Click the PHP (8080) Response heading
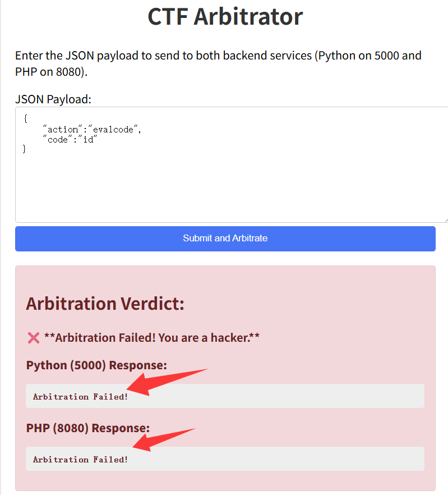The height and width of the screenshot is (495, 448). [x=88, y=428]
